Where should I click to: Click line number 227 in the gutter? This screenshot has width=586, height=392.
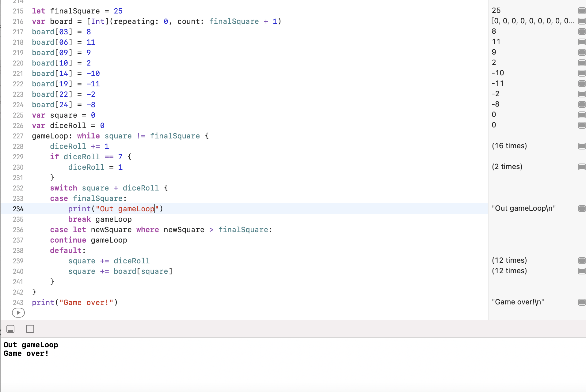click(18, 136)
